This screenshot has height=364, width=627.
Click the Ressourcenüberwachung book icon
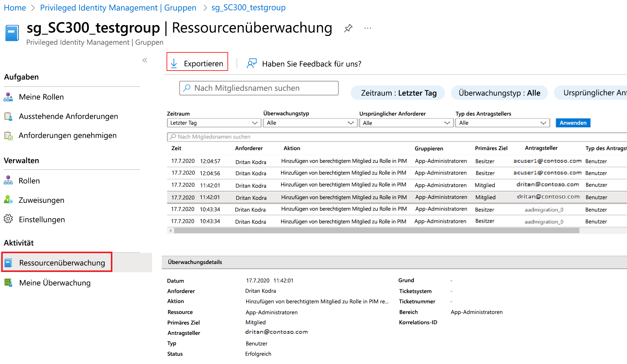pyautogui.click(x=8, y=263)
